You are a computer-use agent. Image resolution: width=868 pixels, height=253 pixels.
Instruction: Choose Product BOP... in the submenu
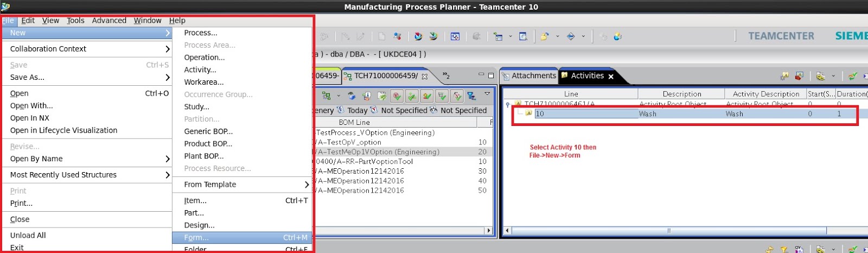tap(208, 144)
